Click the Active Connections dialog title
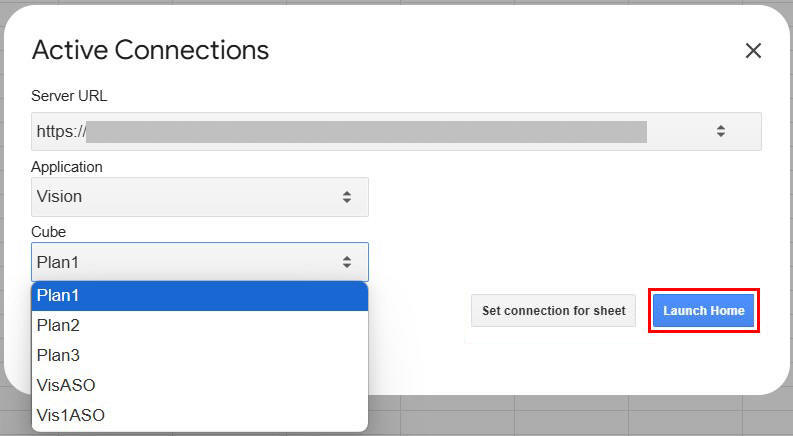 (x=150, y=50)
